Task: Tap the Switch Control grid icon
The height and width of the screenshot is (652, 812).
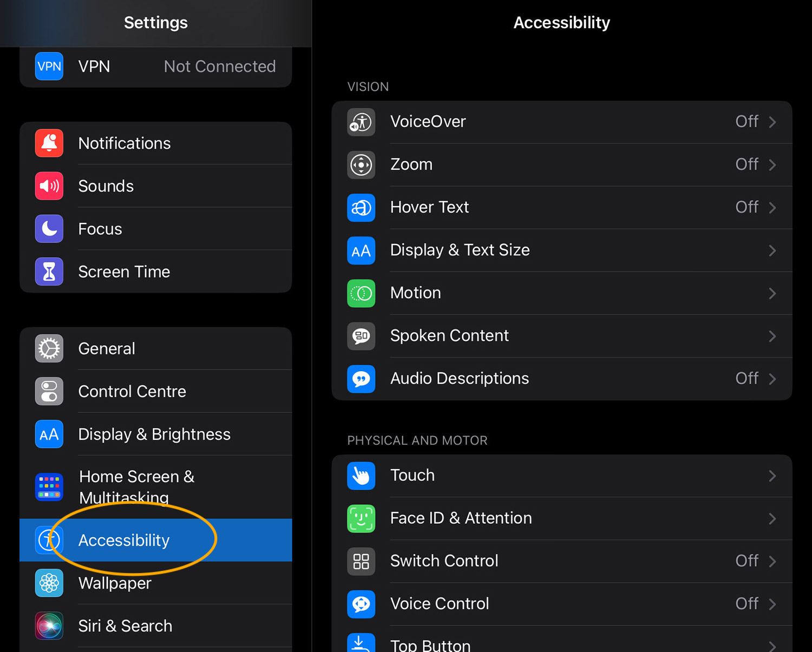Action: click(361, 561)
